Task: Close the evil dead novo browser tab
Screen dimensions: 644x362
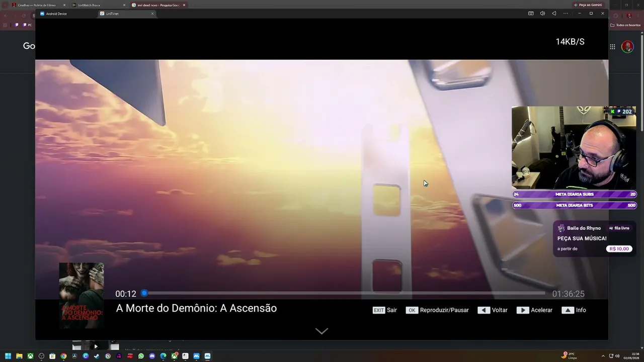Action: coord(184,5)
